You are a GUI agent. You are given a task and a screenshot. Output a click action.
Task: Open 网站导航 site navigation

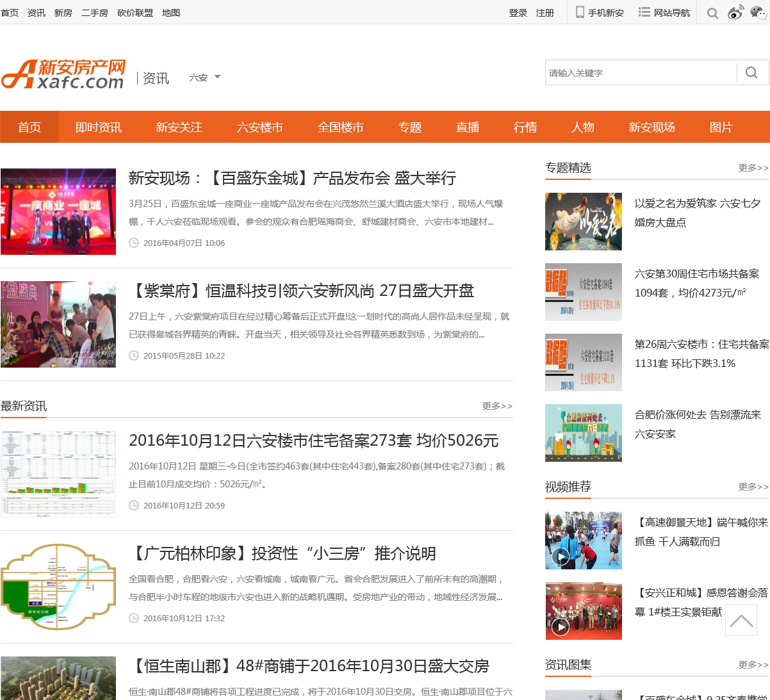664,13
